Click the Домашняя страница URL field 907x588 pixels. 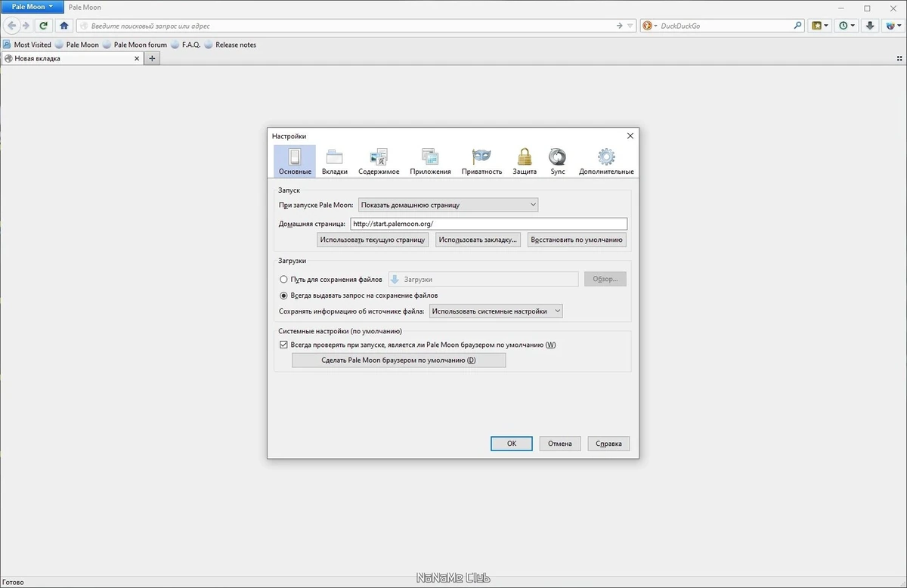point(489,224)
